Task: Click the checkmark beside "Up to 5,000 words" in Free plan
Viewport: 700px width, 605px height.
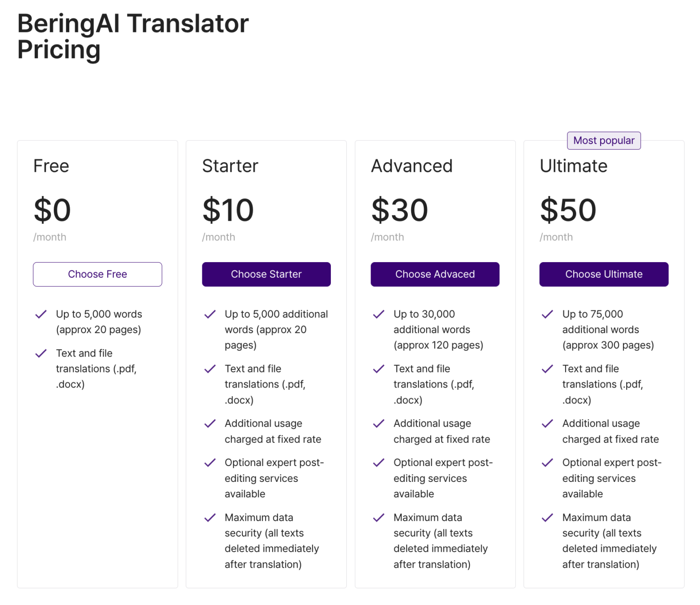Action: pyautogui.click(x=41, y=314)
